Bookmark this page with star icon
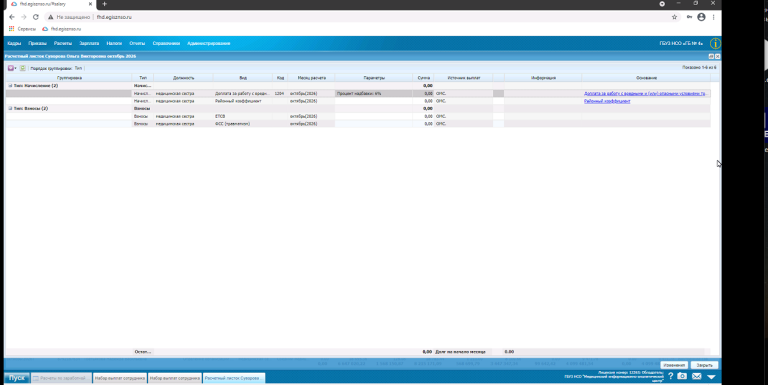768x385 pixels. click(674, 17)
